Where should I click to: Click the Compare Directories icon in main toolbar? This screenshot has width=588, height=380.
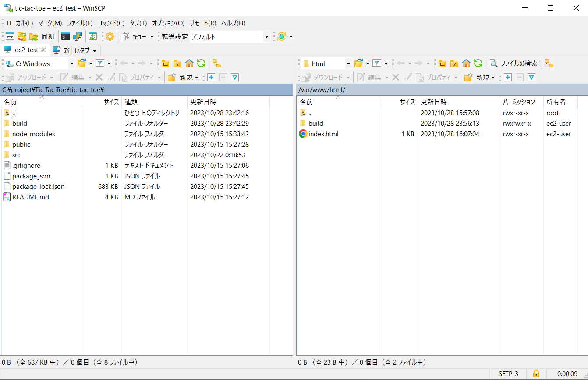click(x=10, y=37)
